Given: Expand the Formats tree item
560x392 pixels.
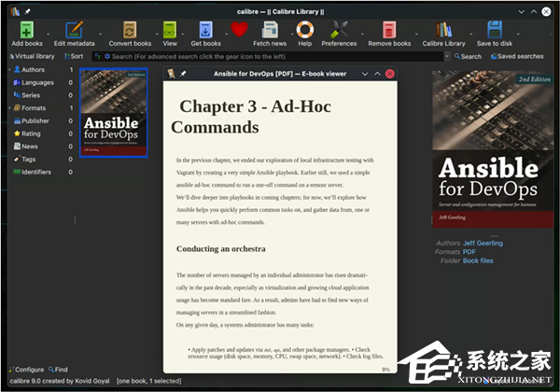Looking at the screenshot, I should [x=9, y=108].
